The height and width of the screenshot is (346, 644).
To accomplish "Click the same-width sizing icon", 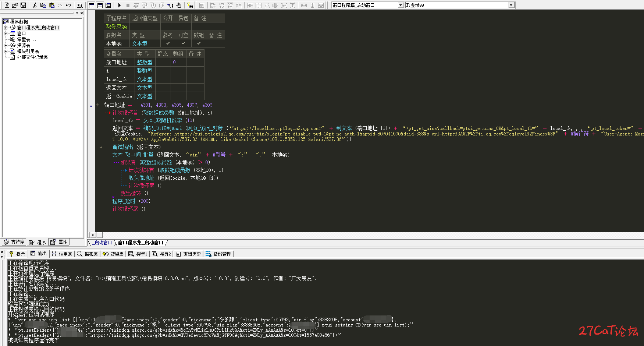I will click(x=304, y=5).
